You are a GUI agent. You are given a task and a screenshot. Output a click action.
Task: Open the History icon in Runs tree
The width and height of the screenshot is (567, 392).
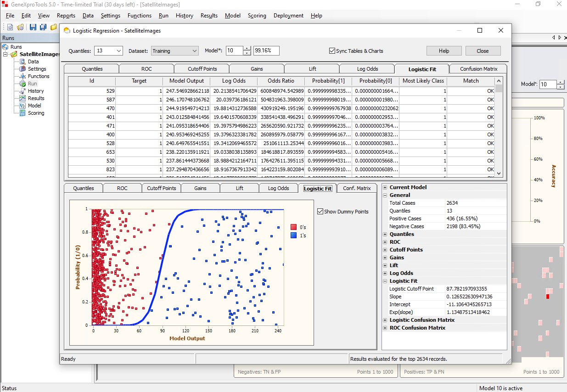[x=22, y=91]
